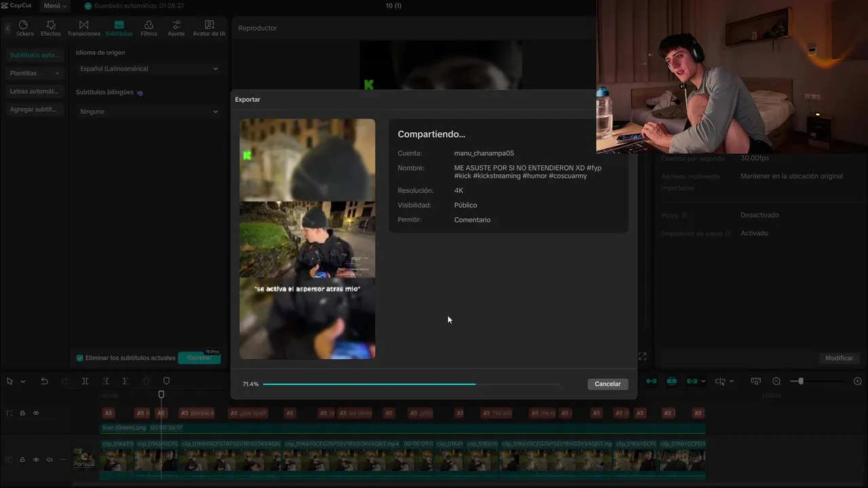Lock the main video track

pos(22,460)
